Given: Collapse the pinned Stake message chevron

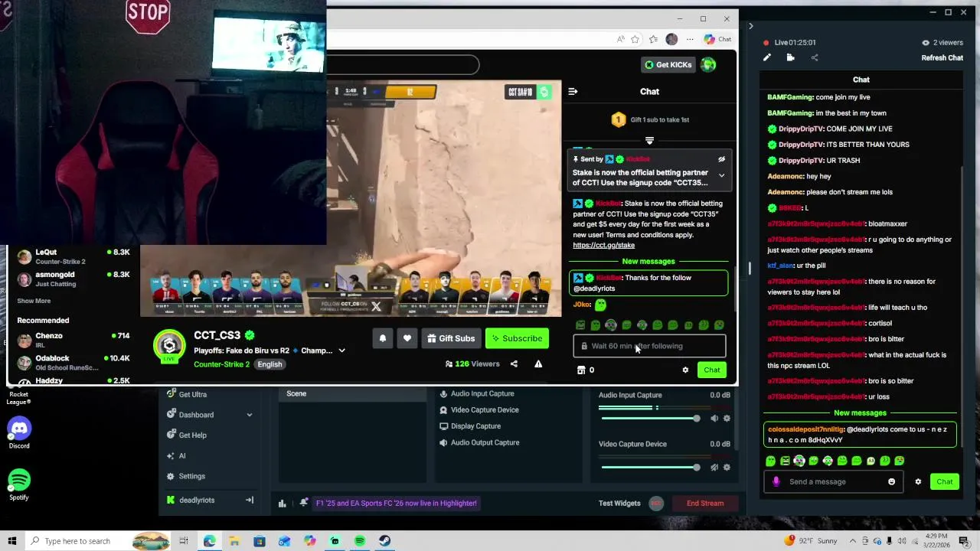Looking at the screenshot, I should (721, 175).
